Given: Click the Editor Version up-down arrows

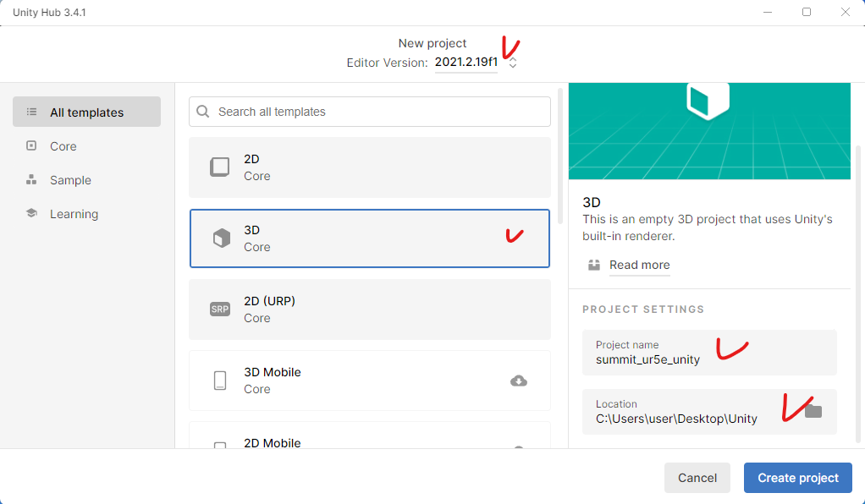Looking at the screenshot, I should point(513,63).
